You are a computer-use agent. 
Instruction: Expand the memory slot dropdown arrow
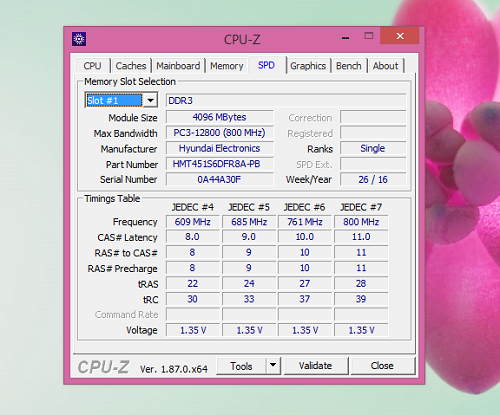[151, 100]
